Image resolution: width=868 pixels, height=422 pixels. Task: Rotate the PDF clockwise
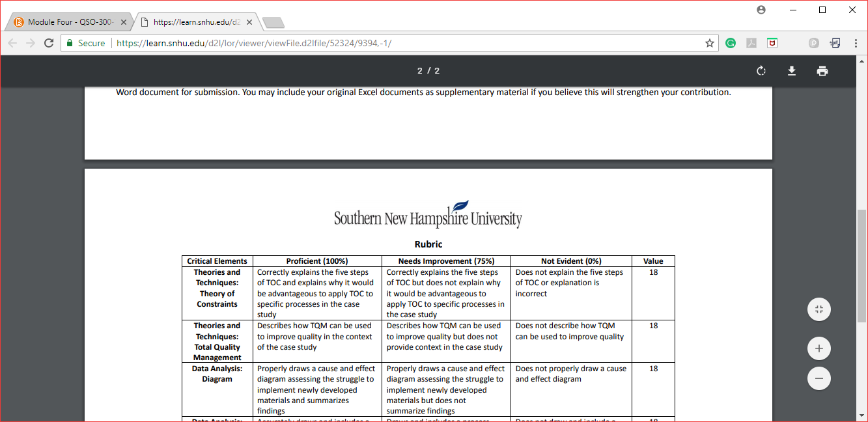pyautogui.click(x=761, y=71)
